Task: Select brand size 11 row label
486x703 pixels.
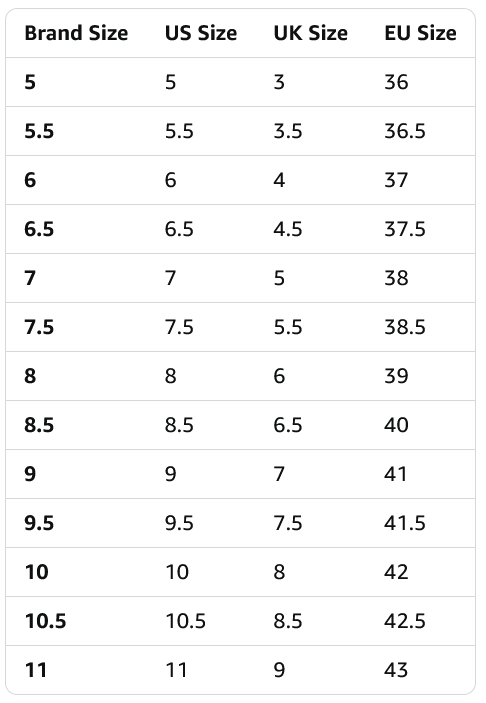Action: (36, 670)
